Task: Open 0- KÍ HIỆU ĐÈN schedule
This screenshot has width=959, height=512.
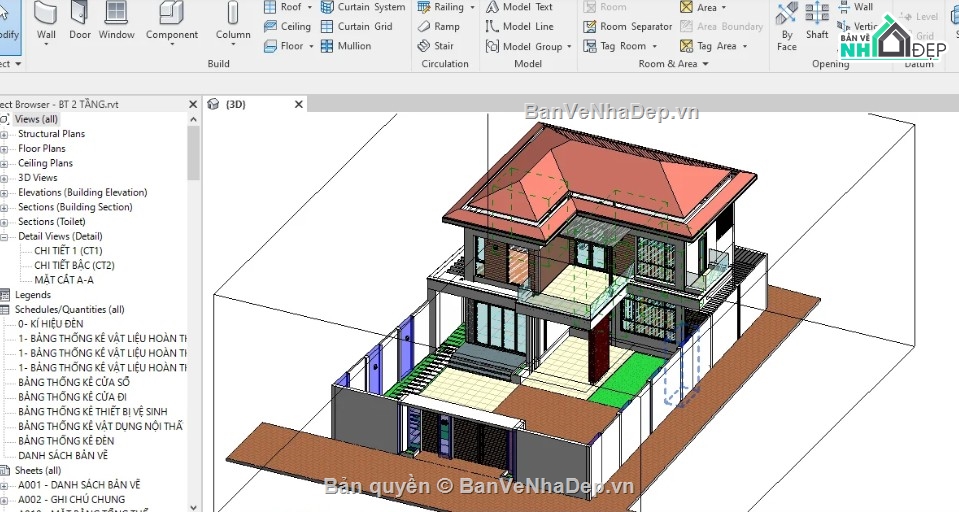Action: point(50,324)
